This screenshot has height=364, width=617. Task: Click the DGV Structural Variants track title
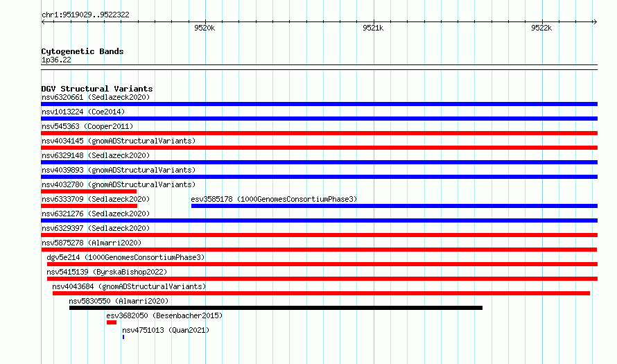[97, 89]
